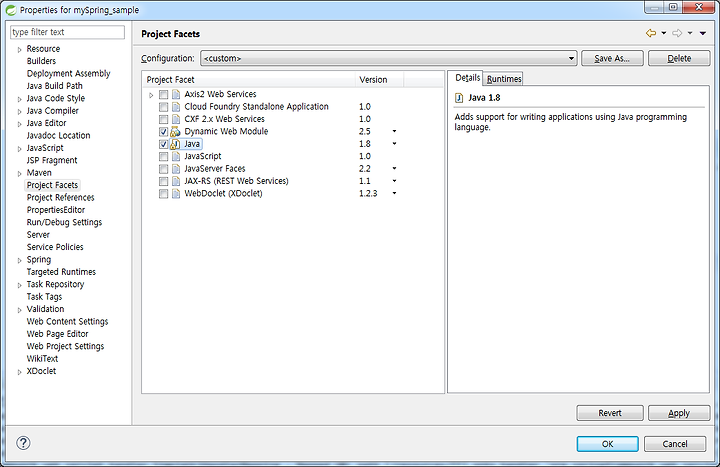This screenshot has height=467, width=720.
Task: Expand the Axis2 Web Services node
Action: (x=151, y=95)
